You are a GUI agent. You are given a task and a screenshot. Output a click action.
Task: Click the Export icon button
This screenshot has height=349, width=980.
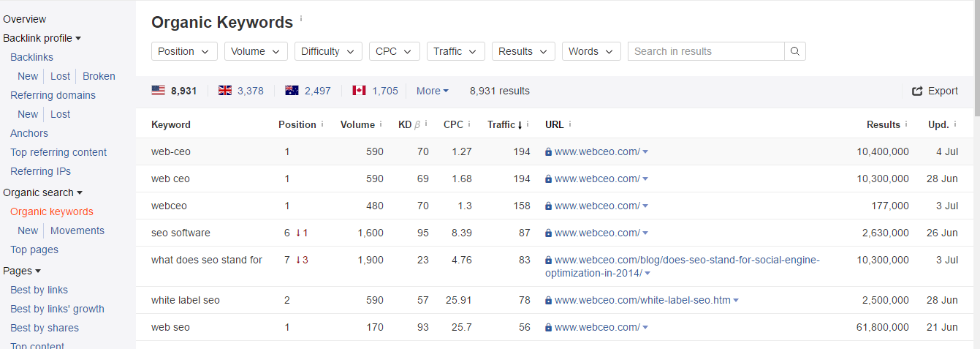[x=918, y=91]
